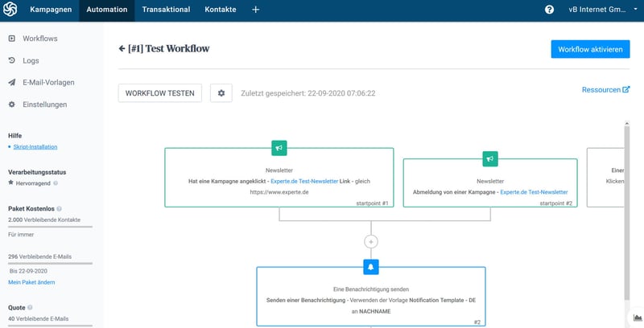644x328 pixels.
Task: Click the Hervorragend status text
Action: (33, 183)
